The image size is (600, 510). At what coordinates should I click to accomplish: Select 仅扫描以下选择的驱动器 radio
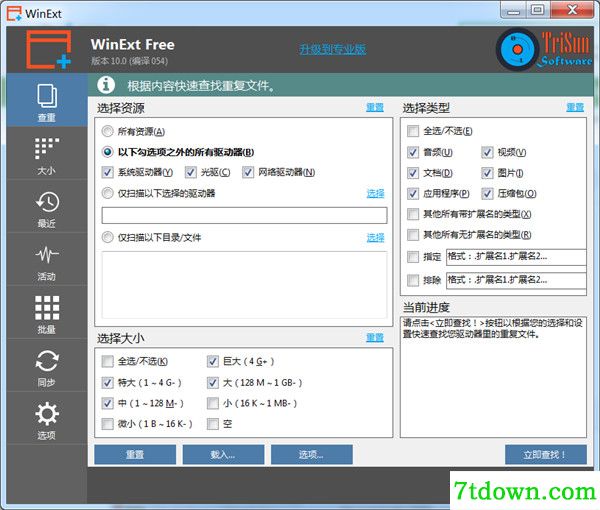108,193
